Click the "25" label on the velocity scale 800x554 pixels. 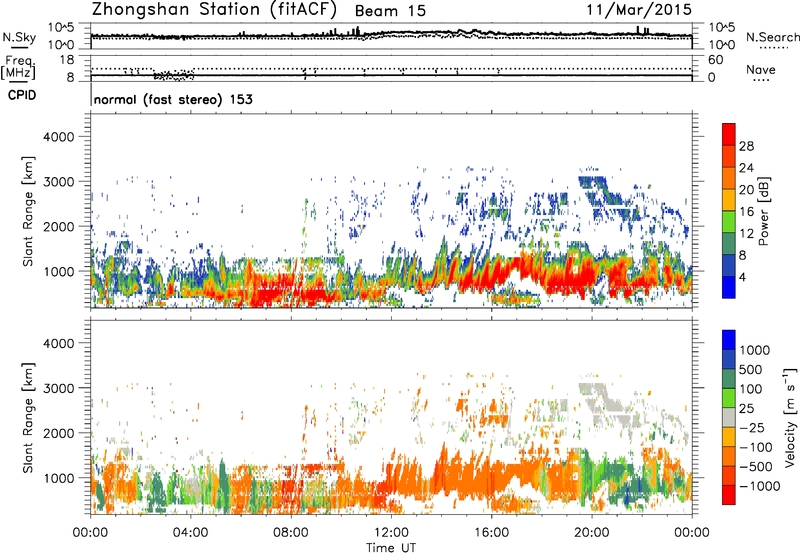click(747, 409)
